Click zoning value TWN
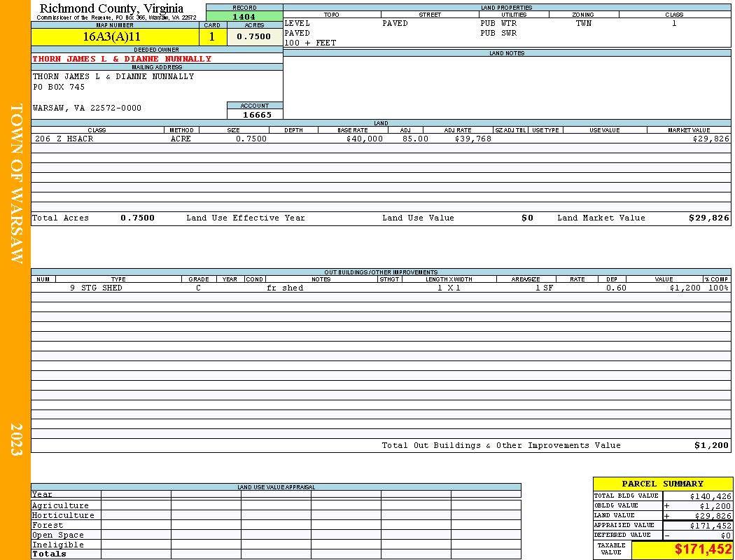The image size is (735, 560). [x=584, y=23]
